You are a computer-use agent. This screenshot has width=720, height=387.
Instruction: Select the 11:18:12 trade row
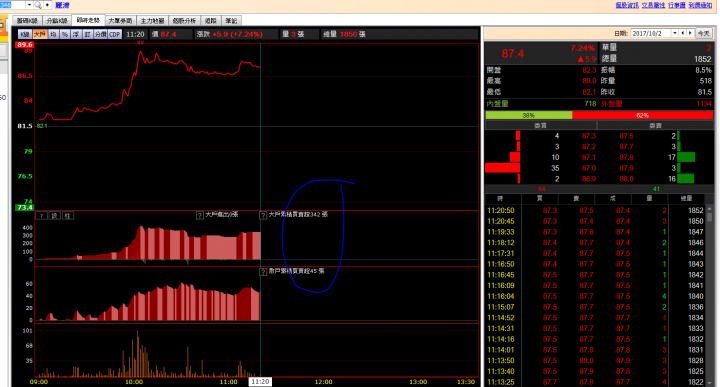pos(595,242)
